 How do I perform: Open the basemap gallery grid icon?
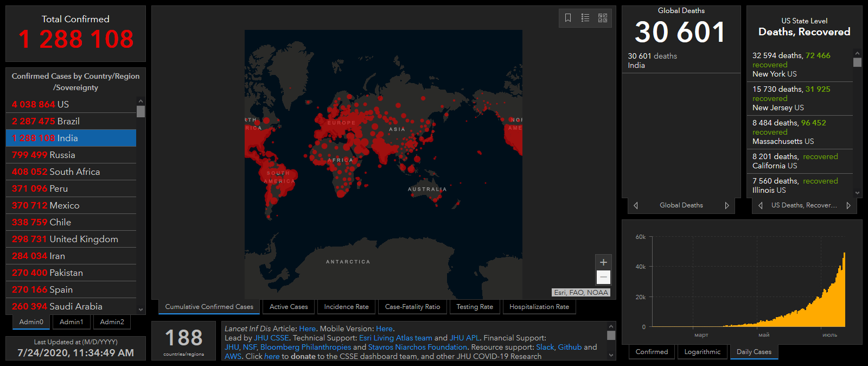pyautogui.click(x=603, y=18)
